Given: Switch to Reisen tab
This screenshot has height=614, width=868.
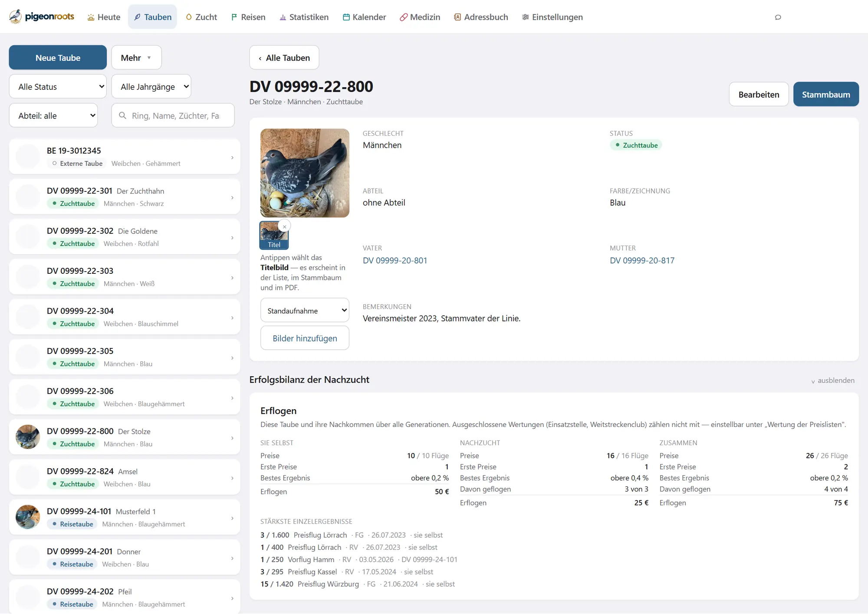Looking at the screenshot, I should [x=248, y=17].
